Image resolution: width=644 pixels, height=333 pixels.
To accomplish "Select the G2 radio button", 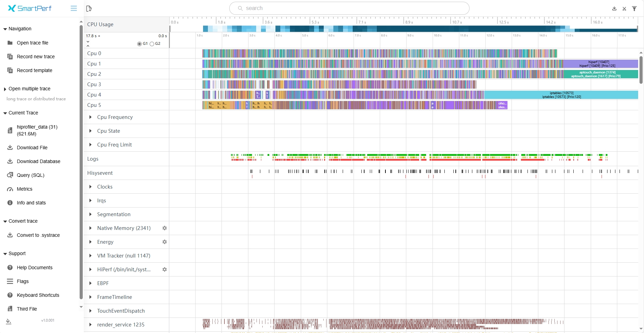I will (152, 44).
